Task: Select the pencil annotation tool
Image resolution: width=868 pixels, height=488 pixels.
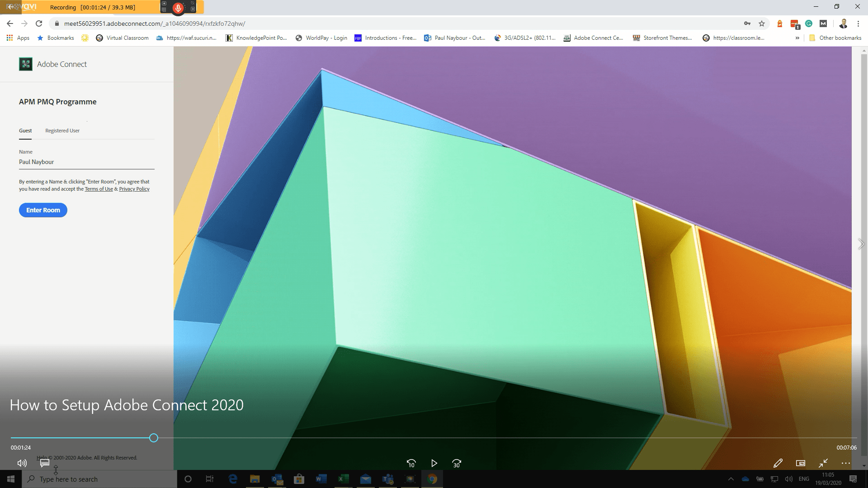Action: point(778,463)
